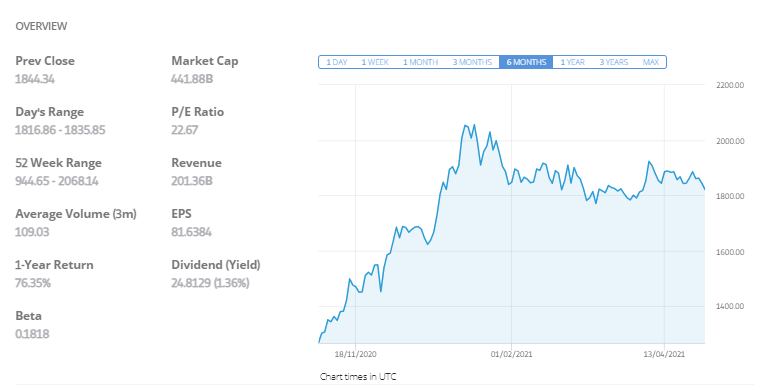Click the 01/02/2021 date axis label

click(511, 354)
